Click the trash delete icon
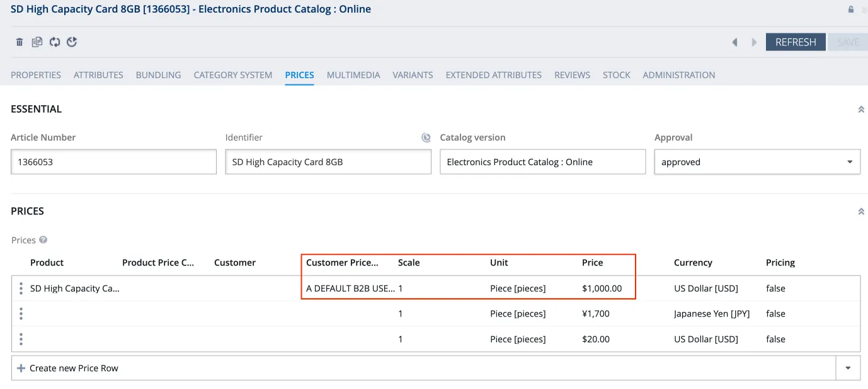Screen dimensions: 868x389 20,42
